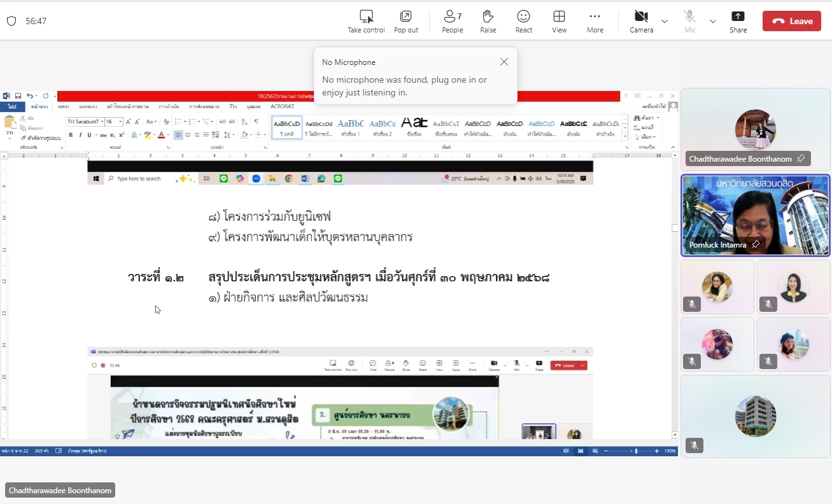
Task: Toggle pin on Pornluck Intamra tile
Action: (755, 244)
